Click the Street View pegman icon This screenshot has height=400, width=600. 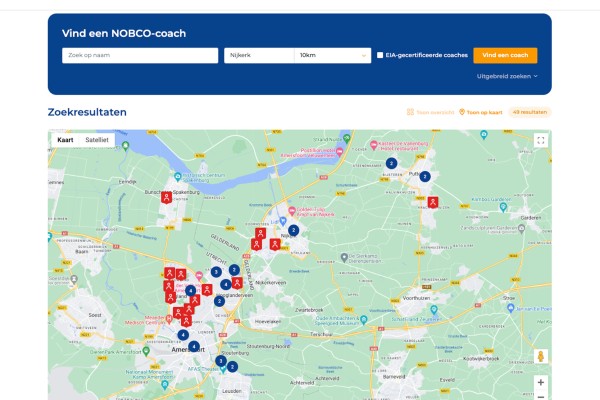click(541, 356)
